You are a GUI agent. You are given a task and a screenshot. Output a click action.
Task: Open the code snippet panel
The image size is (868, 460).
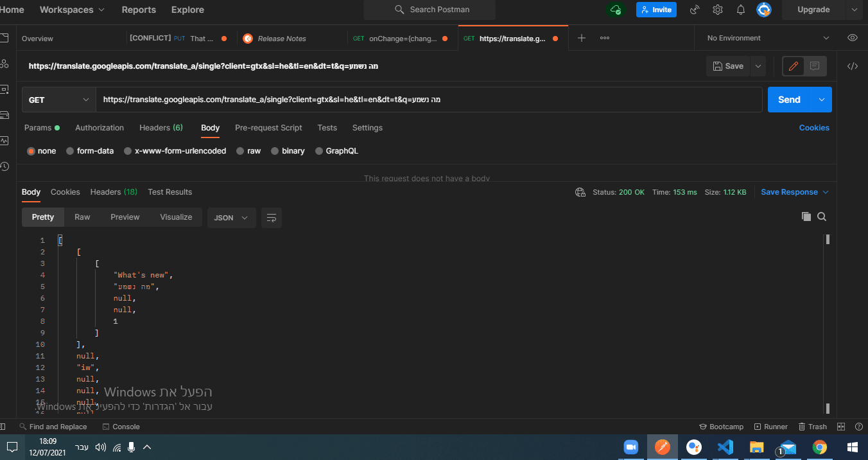[853, 66]
